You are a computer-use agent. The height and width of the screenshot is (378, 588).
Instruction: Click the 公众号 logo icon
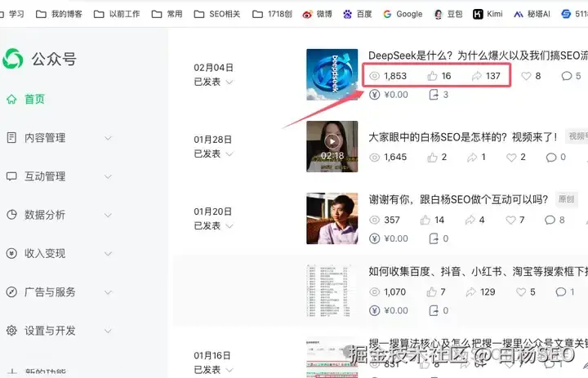click(x=13, y=59)
